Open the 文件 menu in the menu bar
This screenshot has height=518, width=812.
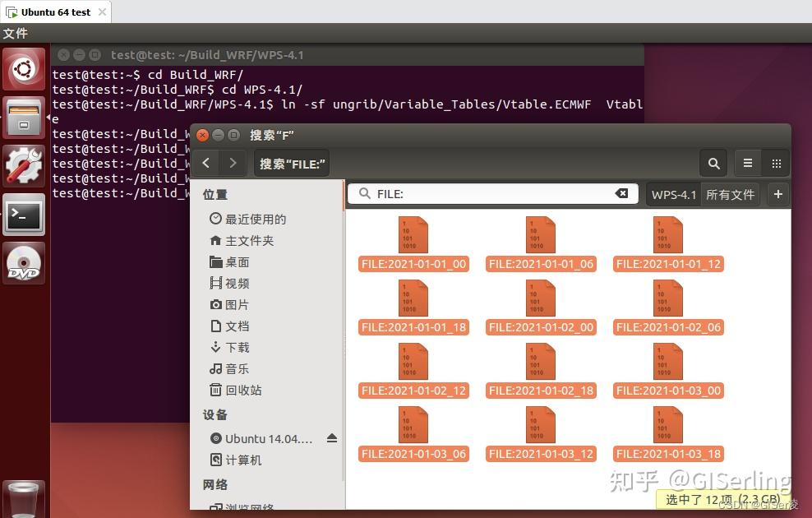pyautogui.click(x=16, y=33)
